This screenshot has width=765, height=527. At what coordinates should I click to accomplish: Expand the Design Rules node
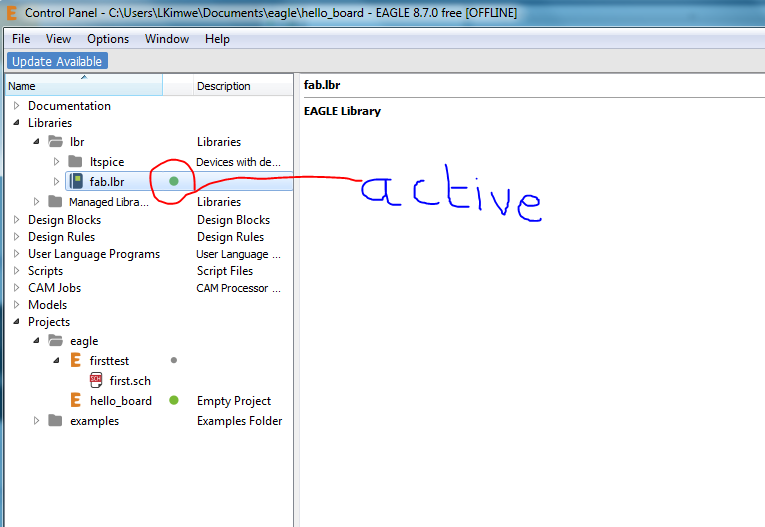point(17,237)
